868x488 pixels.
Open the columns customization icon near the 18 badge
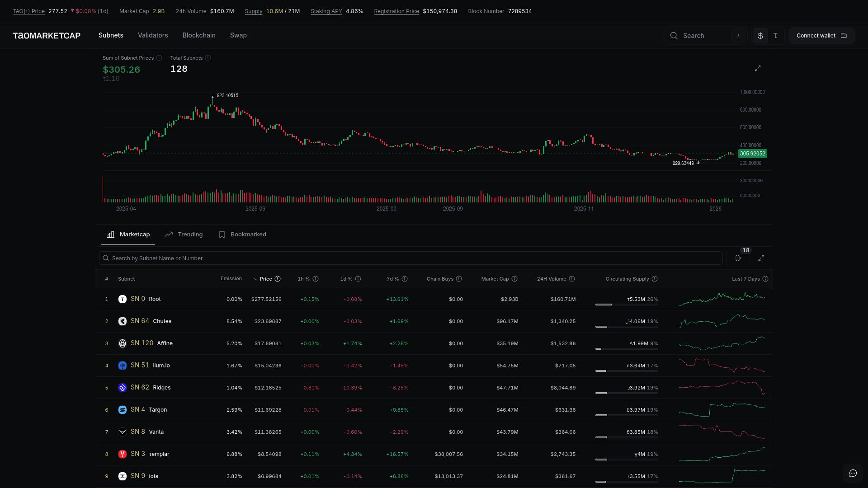tap(739, 258)
